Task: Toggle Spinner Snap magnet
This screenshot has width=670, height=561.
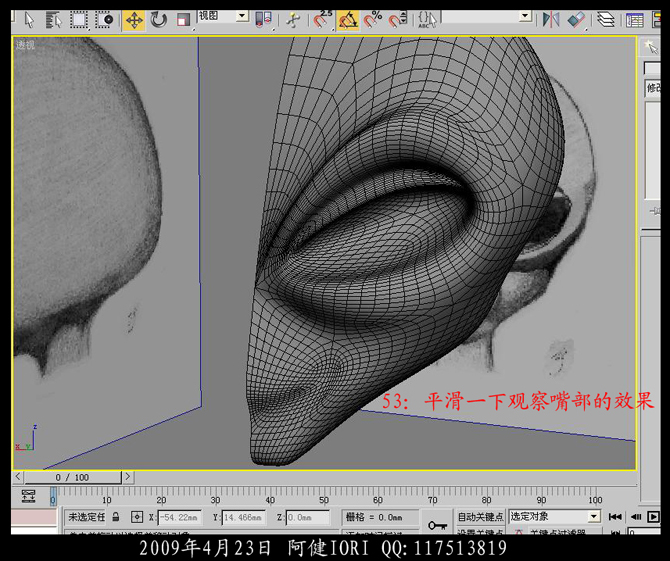Action: (x=398, y=20)
